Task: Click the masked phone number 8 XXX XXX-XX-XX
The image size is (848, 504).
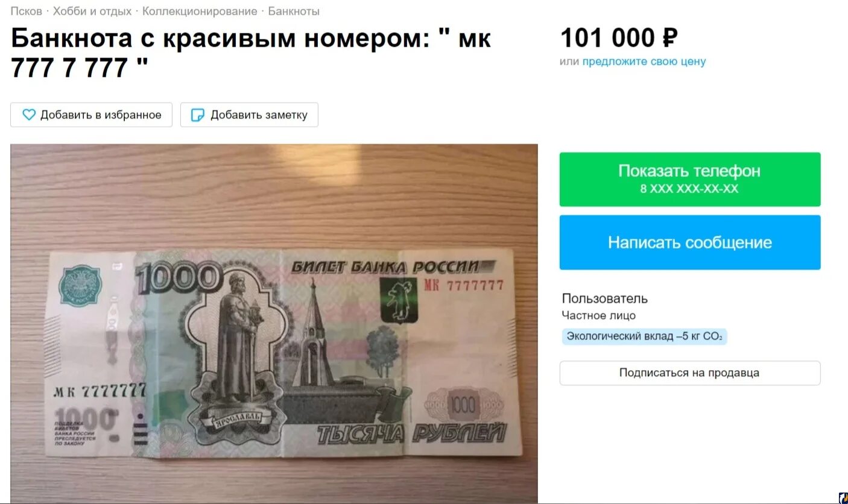Action: coord(689,189)
